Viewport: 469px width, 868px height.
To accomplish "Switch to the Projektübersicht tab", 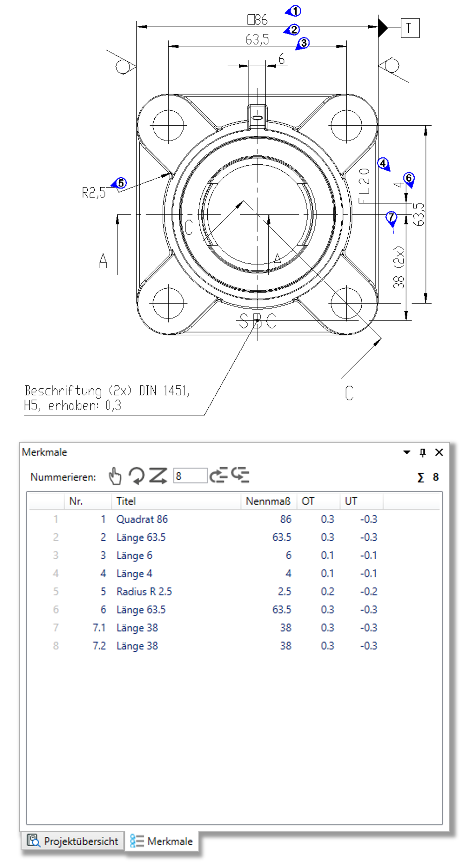I will click(x=73, y=841).
